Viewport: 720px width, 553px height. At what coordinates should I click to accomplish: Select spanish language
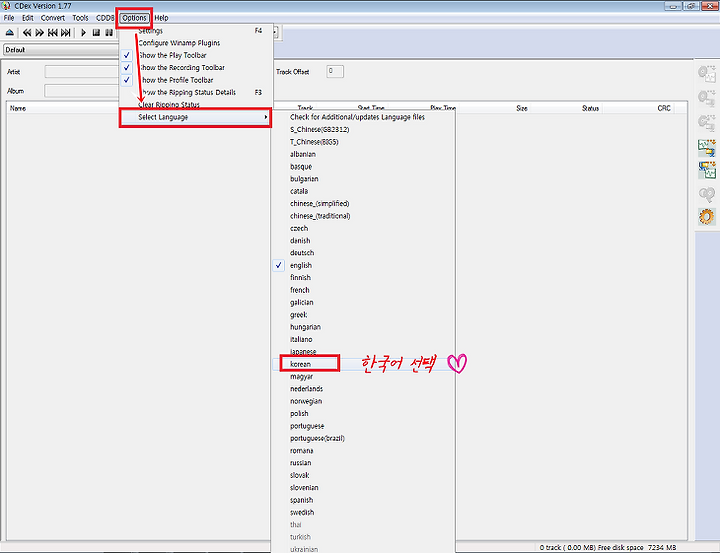pyautogui.click(x=363, y=500)
